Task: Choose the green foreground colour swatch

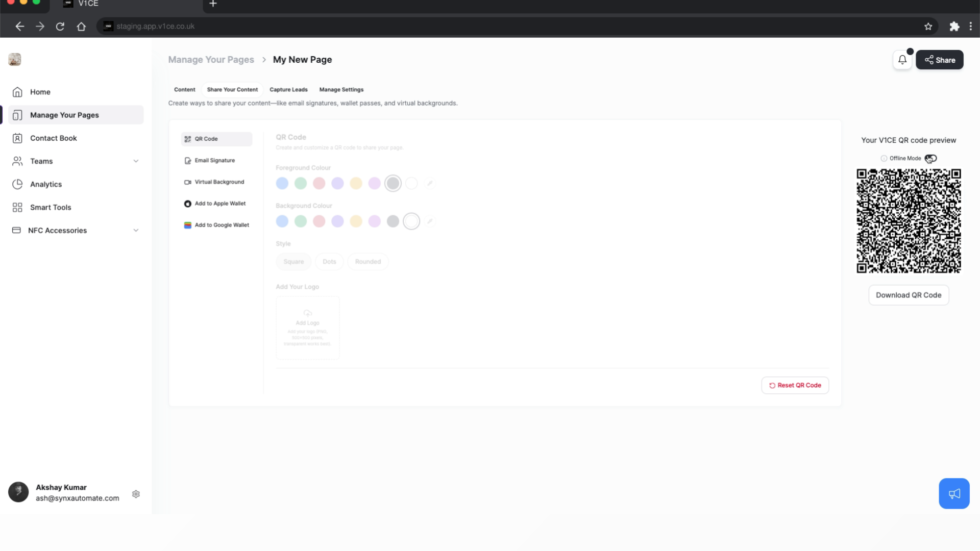Action: click(301, 183)
